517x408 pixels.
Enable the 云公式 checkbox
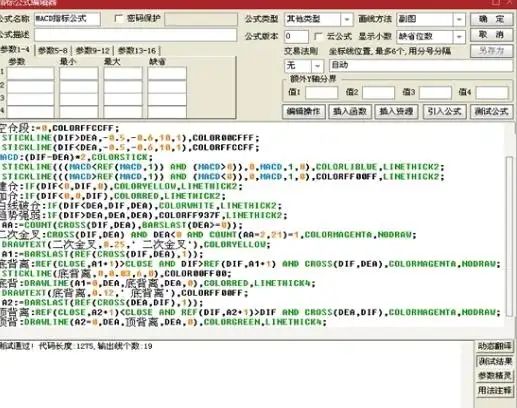coord(318,36)
